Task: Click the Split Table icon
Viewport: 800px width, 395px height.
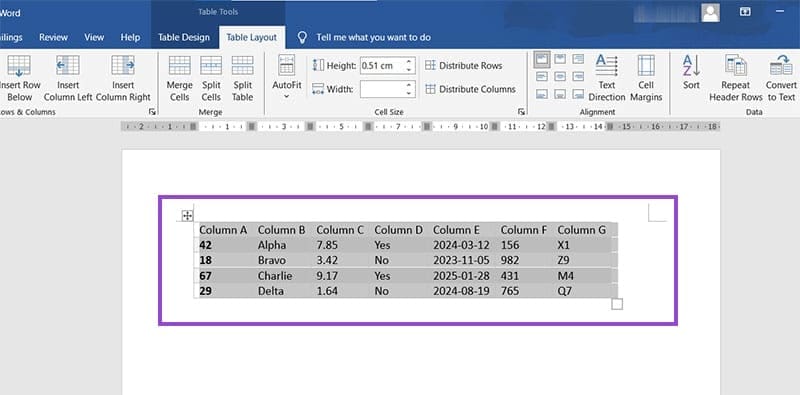Action: pyautogui.click(x=242, y=65)
